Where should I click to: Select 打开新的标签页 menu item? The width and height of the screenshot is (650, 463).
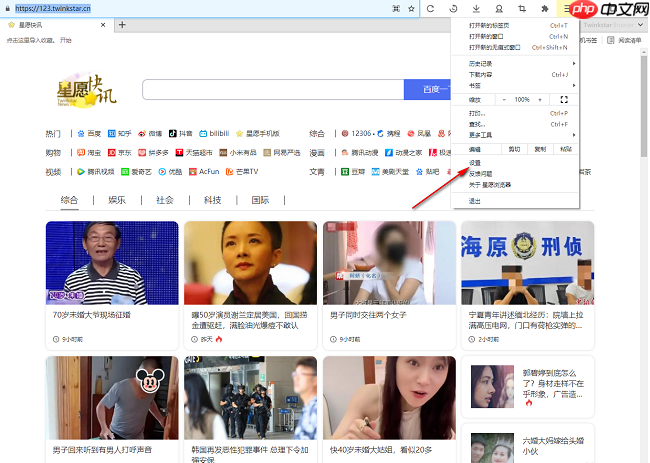tap(515, 25)
